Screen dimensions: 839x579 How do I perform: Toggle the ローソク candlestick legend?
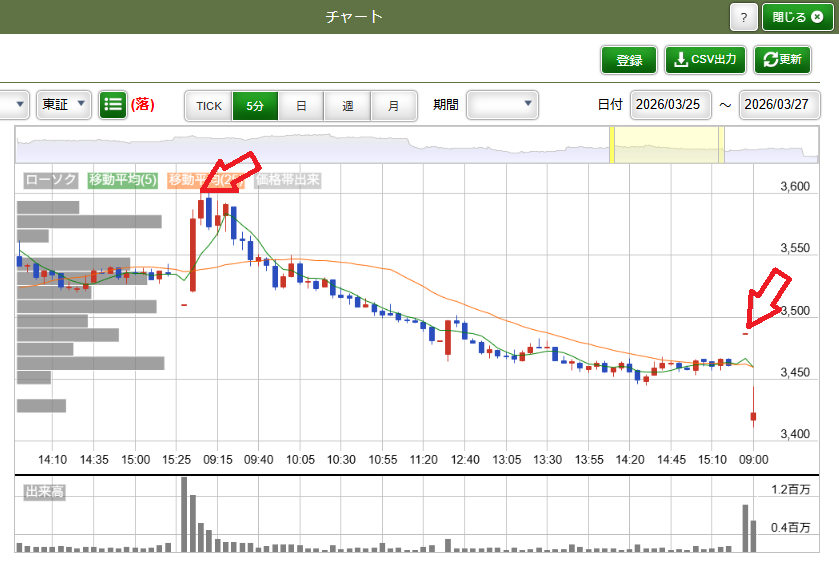point(51,180)
